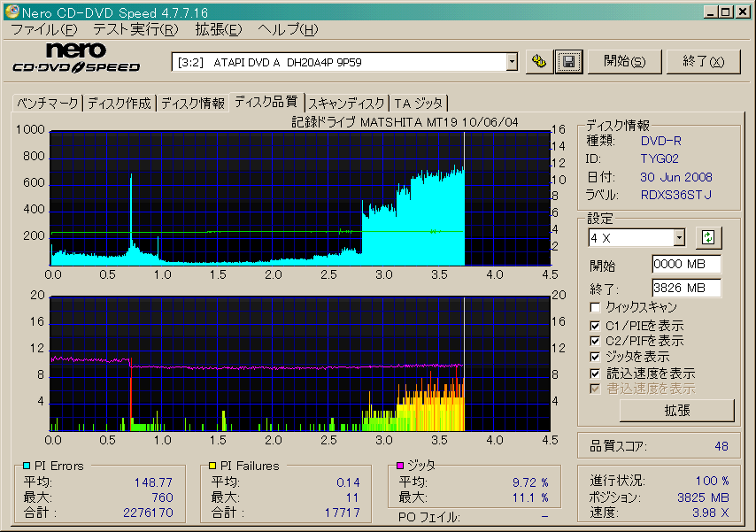Click the PI Errors total 2276170
The height and width of the screenshot is (532, 756).
coord(148,513)
